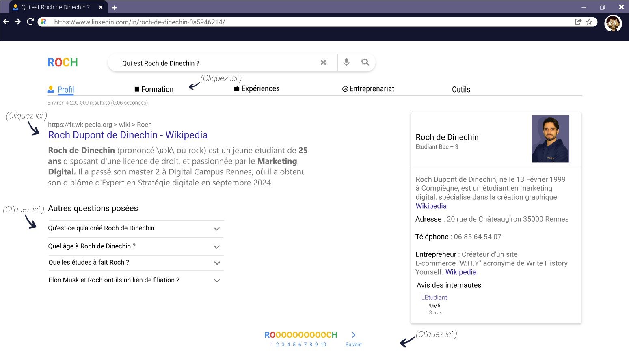Viewport: 629px width, 364px height.
Task: Click the share icon in the address bar
Action: 578,22
